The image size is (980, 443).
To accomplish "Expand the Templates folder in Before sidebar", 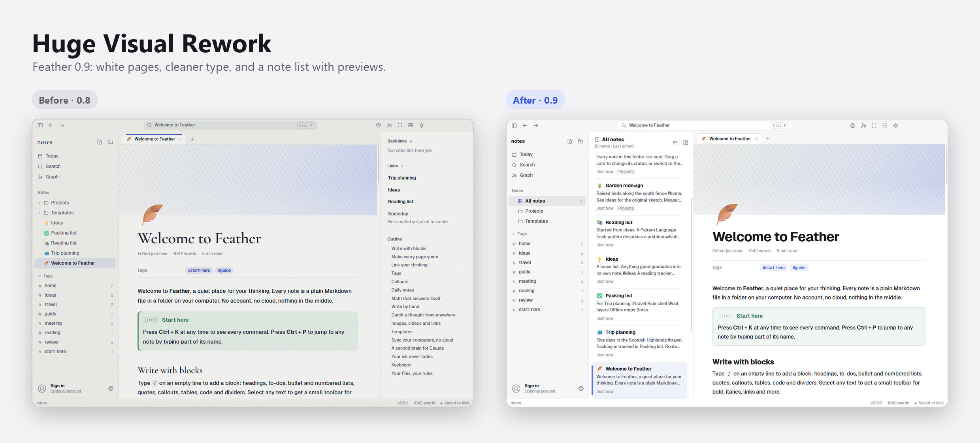I will click(40, 213).
